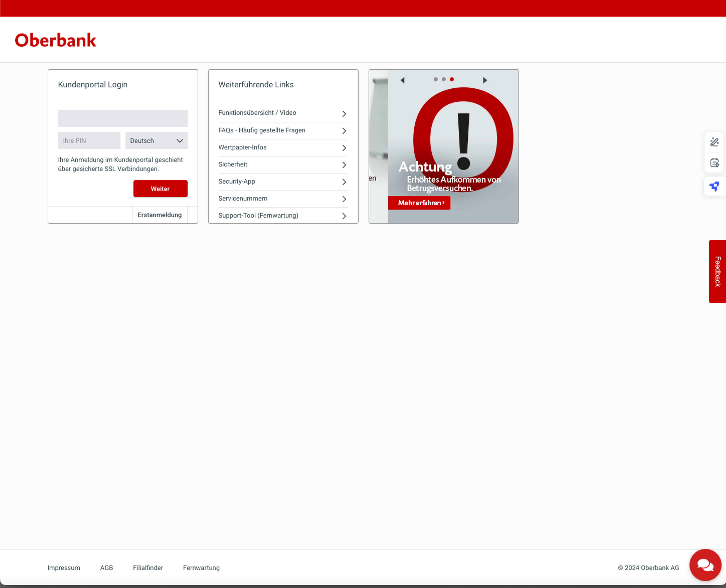The width and height of the screenshot is (726, 588).
Task: Open Filialfinder footer link
Action: [x=148, y=568]
